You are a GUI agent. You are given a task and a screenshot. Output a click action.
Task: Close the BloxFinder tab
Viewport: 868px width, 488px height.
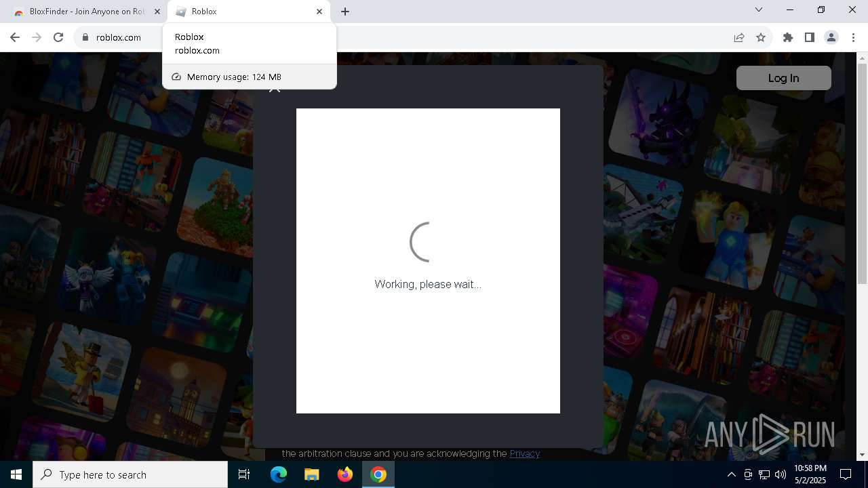[157, 12]
